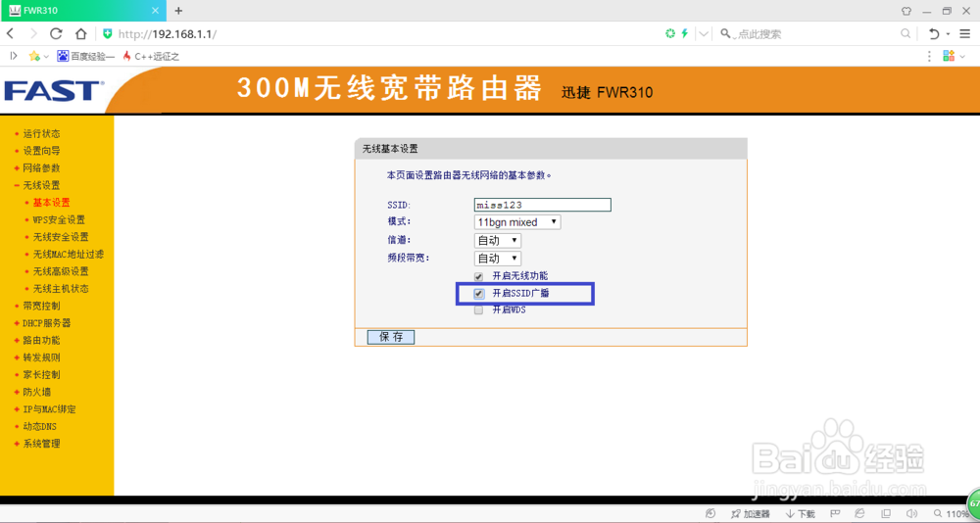Screen dimensions: 980x523
Task: Open a new tab with the plus button
Action: tap(178, 11)
